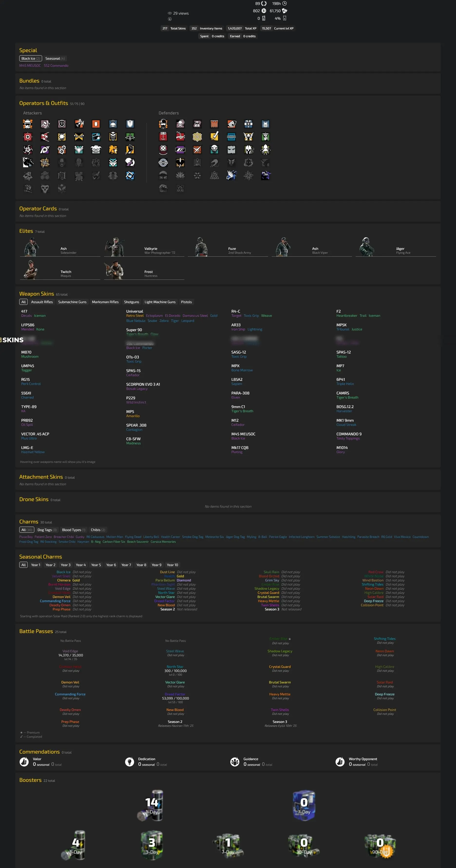Filter weapon skins by Shotguns
The height and width of the screenshot is (868, 456).
[132, 302]
